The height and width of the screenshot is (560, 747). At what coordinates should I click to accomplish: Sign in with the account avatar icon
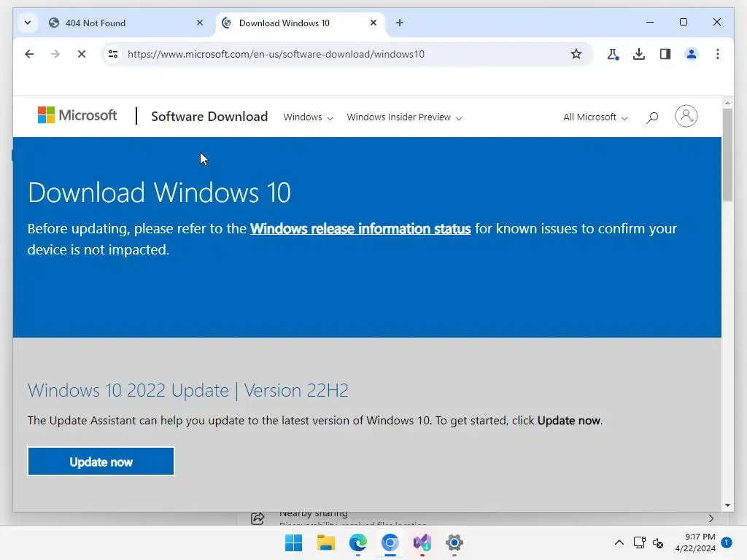[x=686, y=116]
